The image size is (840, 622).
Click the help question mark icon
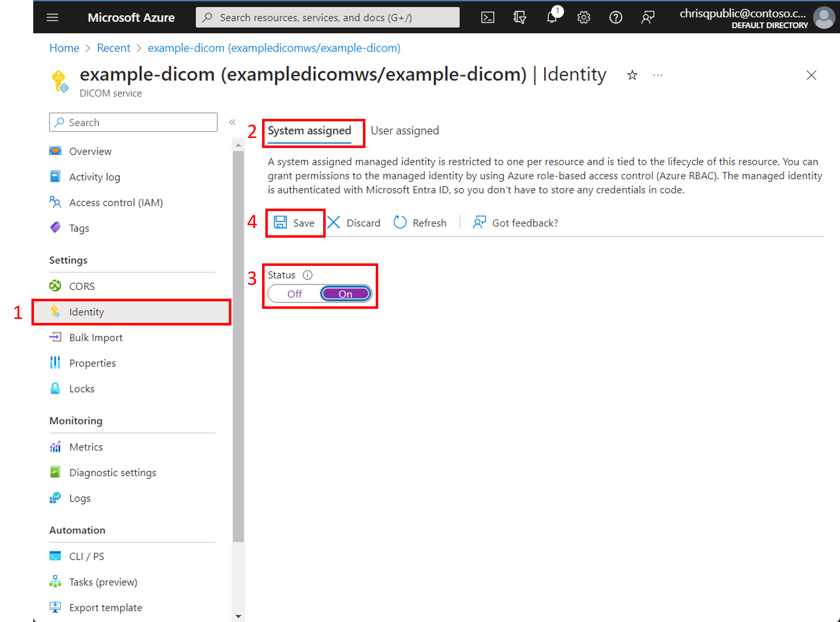pyautogui.click(x=615, y=17)
